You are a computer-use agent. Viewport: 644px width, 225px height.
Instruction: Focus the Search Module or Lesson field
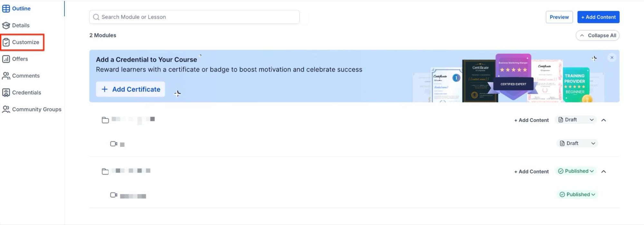click(194, 17)
